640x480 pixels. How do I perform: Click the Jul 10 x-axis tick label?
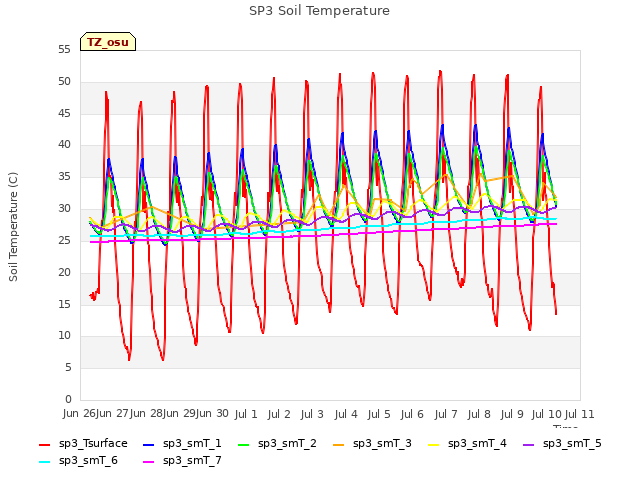tap(547, 414)
